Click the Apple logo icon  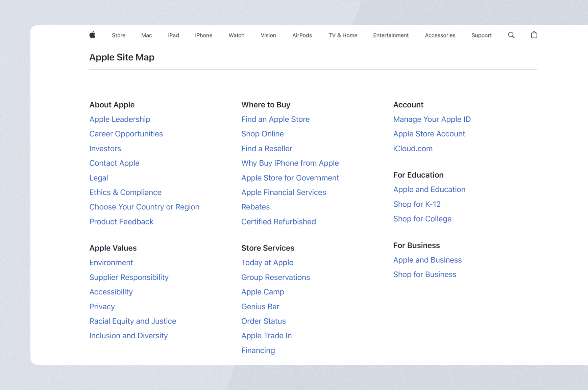(92, 35)
